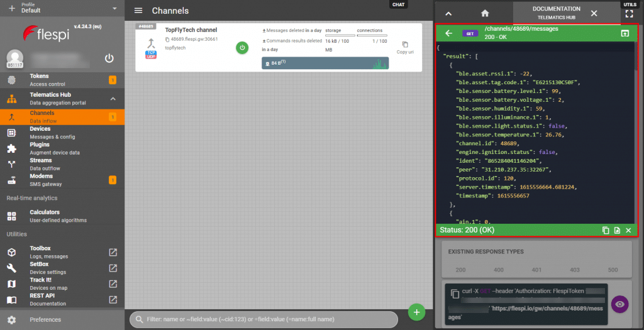Viewport: 644px width, 330px height.
Task: Open the Profile Default dropdown arrow
Action: tap(114, 8)
